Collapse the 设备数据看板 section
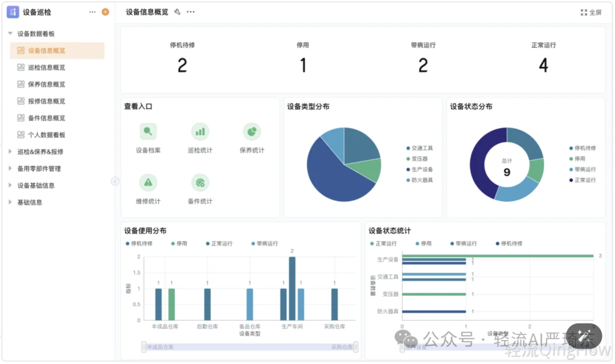 [11, 33]
